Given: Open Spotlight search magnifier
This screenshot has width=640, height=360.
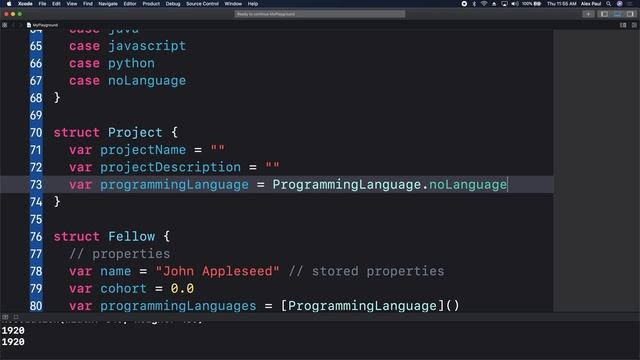Looking at the screenshot, I should pos(609,4).
